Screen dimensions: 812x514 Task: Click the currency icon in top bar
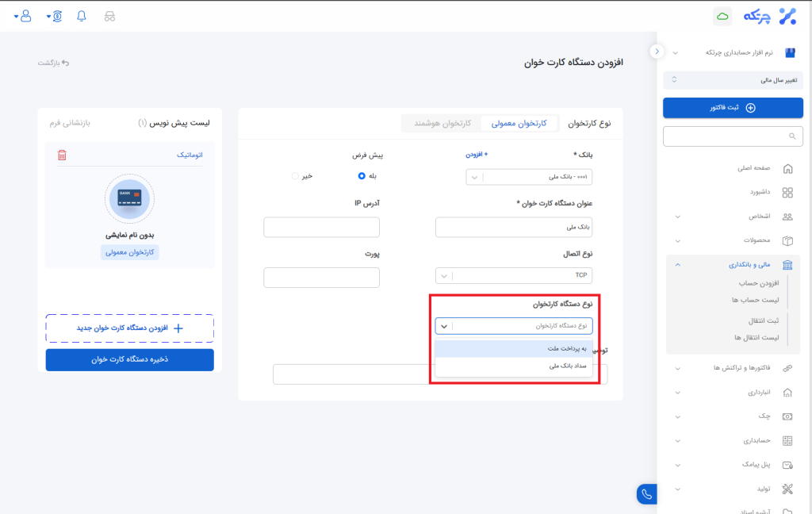coord(56,17)
